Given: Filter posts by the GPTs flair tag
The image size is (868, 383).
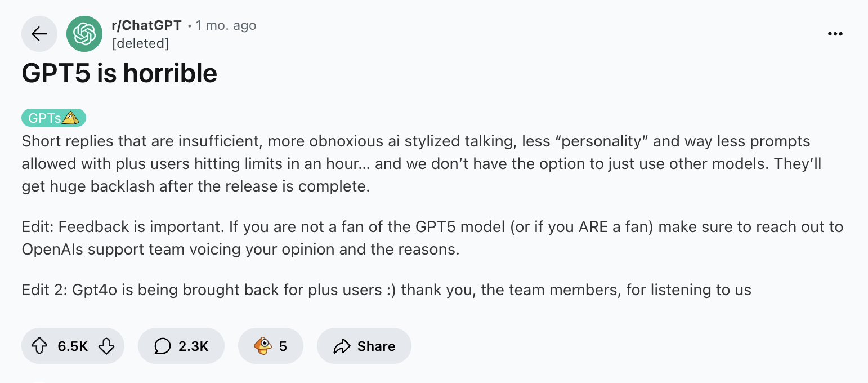Looking at the screenshot, I should (53, 118).
